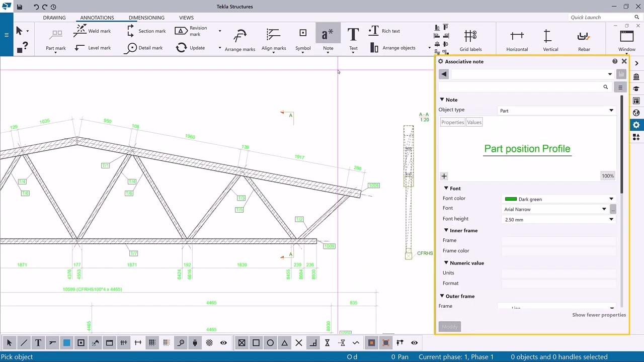Click the Redo arrow in title bar
Image resolution: width=644 pixels, height=362 pixels.
[x=44, y=7]
